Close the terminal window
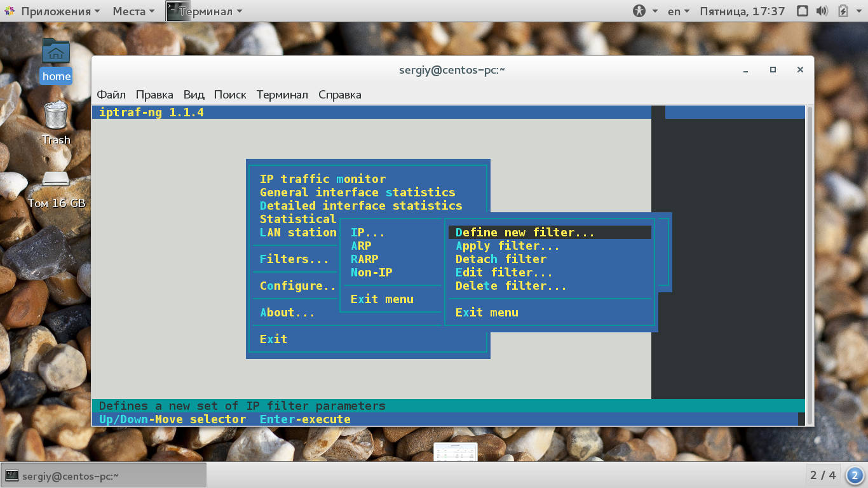868x488 pixels. coord(800,70)
